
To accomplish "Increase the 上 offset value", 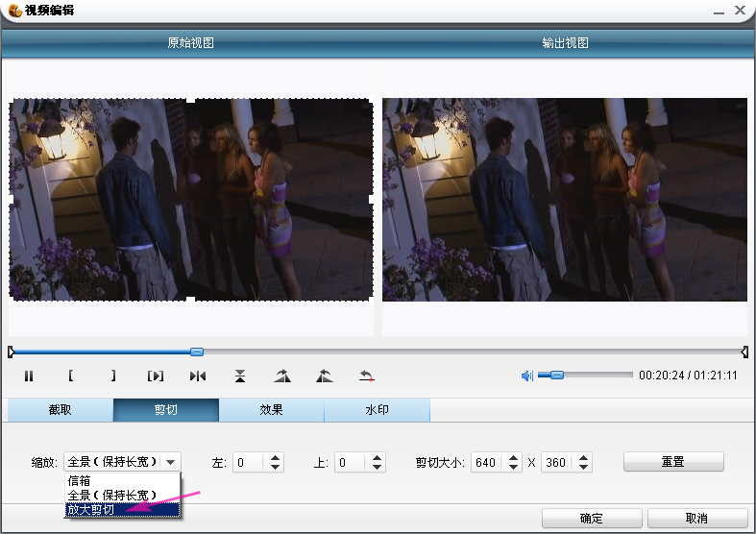I will [x=377, y=458].
